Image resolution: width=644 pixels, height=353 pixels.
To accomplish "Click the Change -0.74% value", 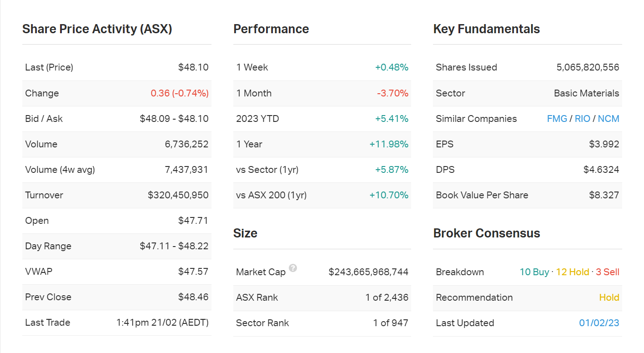I will tap(180, 93).
